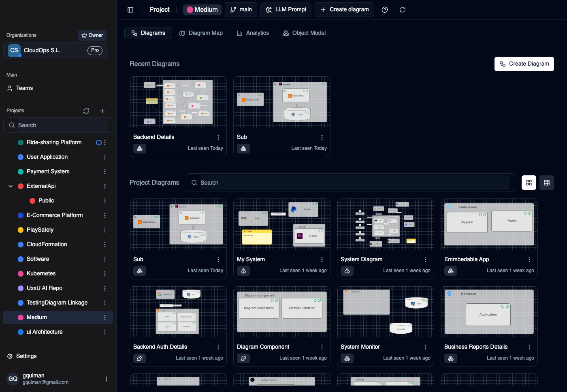This screenshot has width=567, height=392.
Task: Open the CloudOps S.L. organization switcher
Action: (55, 51)
